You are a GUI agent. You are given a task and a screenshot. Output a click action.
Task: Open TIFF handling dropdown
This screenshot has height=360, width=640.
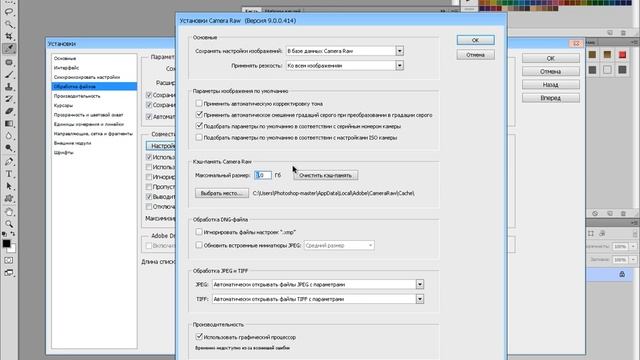point(420,299)
